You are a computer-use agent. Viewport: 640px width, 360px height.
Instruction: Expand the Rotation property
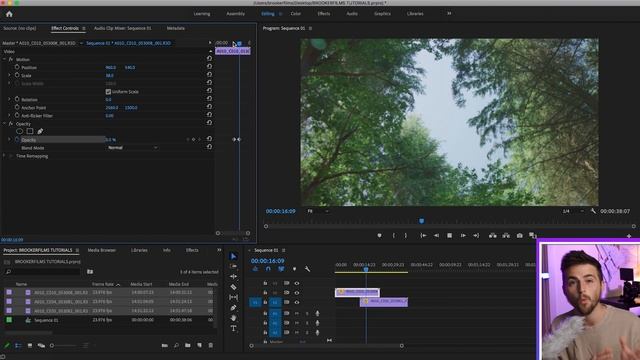(9, 99)
